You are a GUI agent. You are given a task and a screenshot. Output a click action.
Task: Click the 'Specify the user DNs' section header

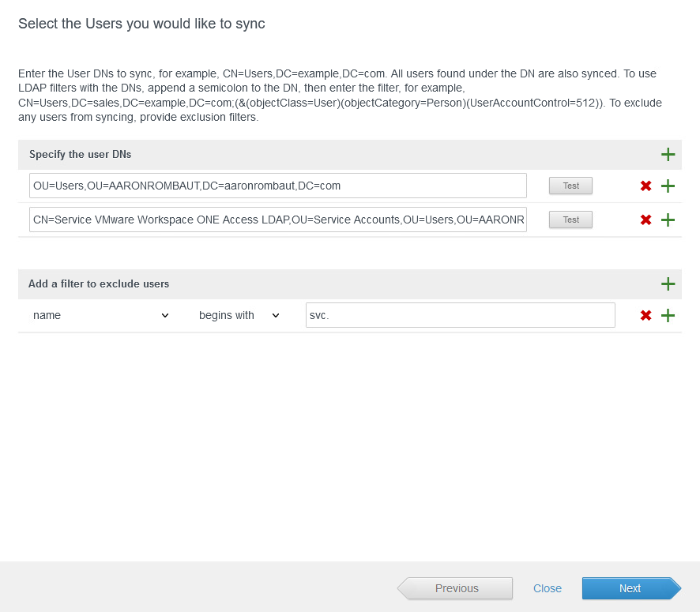coord(80,155)
